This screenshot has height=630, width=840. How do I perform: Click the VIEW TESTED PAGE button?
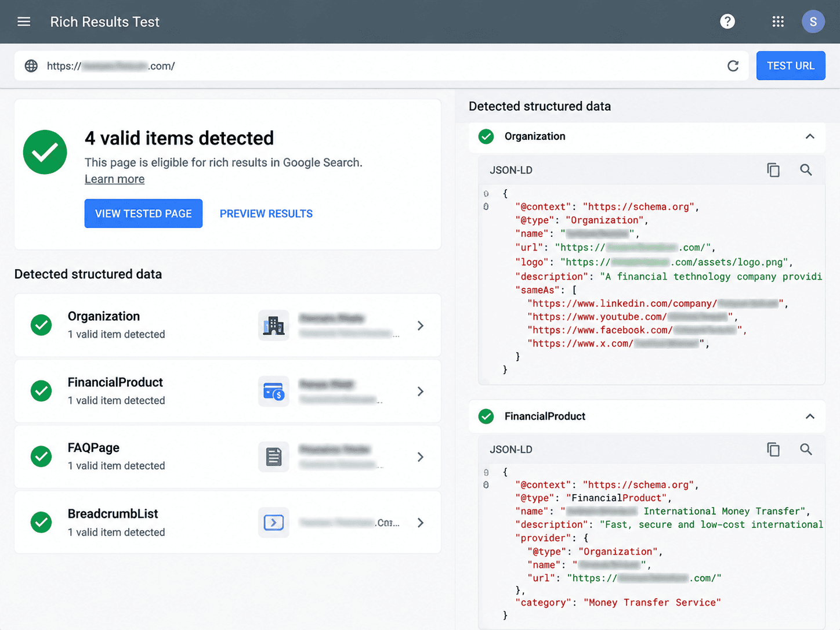143,213
